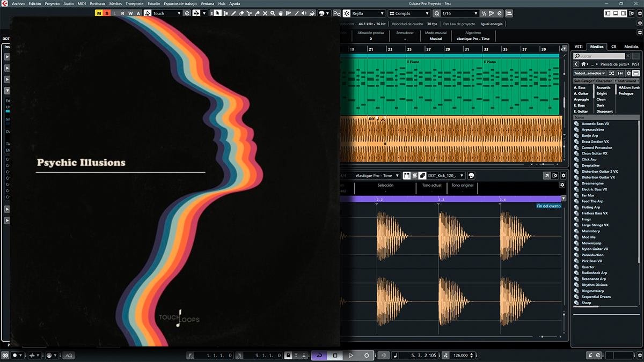Toggle global Write (W) automation button

pyautogui.click(x=131, y=13)
